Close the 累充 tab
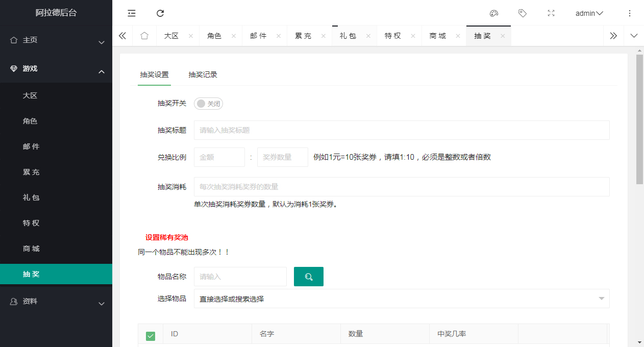Image resolution: width=644 pixels, height=347 pixels. click(x=323, y=36)
